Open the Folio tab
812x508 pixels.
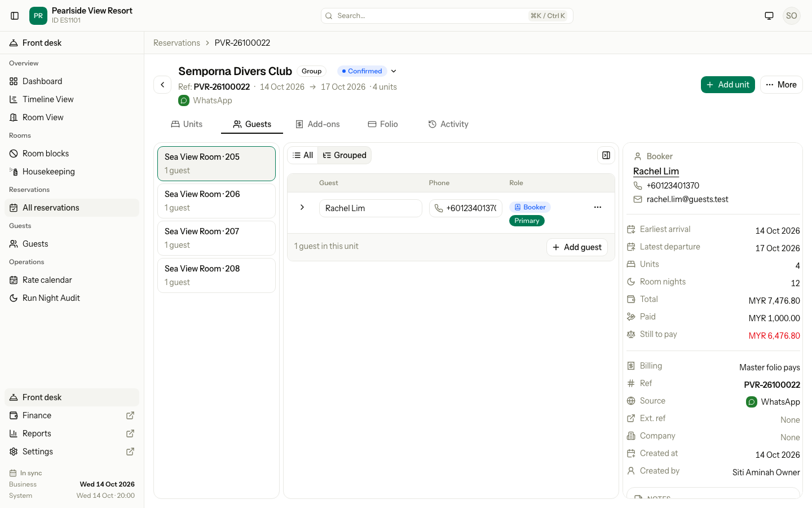pos(383,124)
